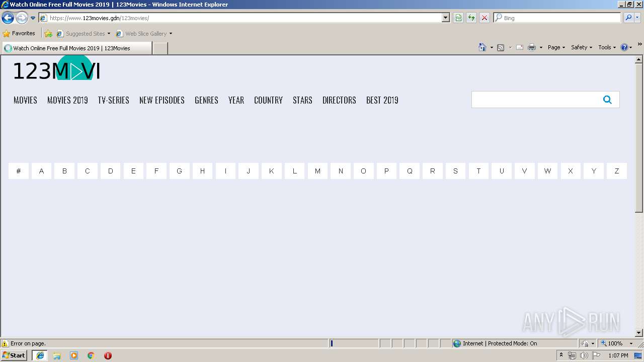Open the Safety menu
The height and width of the screenshot is (362, 644).
(x=582, y=47)
